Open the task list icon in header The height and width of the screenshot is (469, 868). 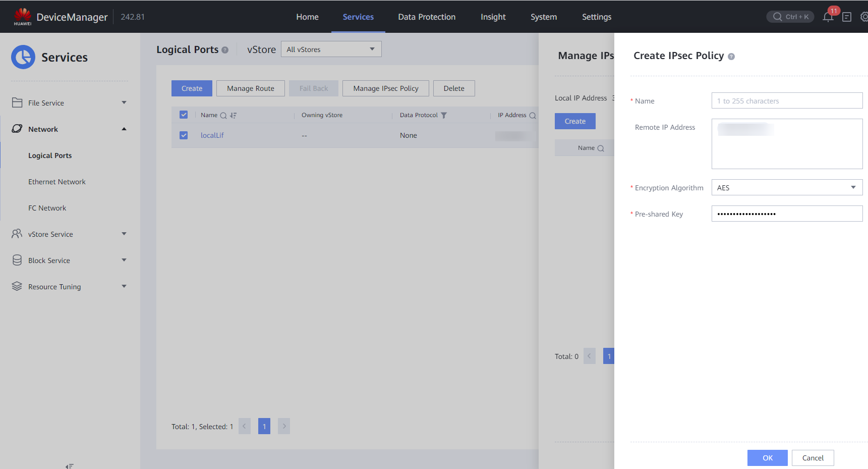847,17
